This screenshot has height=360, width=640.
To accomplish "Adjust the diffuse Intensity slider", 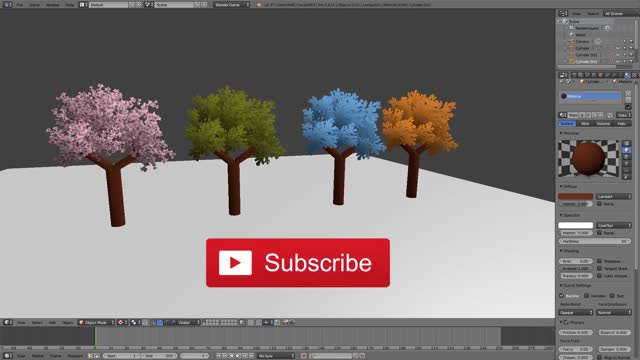I will coord(576,204).
